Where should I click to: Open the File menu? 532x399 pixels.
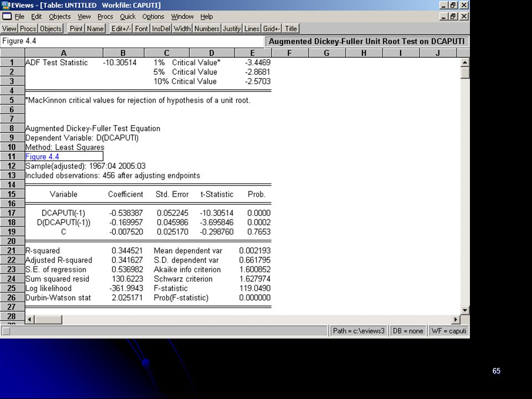pos(19,17)
